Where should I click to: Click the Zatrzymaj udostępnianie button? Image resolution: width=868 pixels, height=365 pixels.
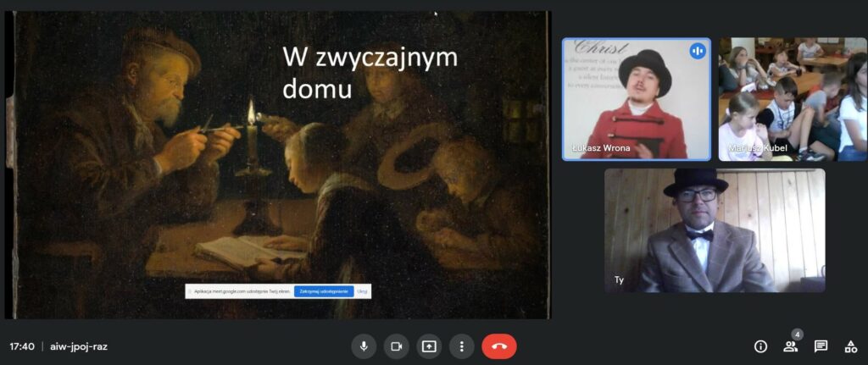324,290
